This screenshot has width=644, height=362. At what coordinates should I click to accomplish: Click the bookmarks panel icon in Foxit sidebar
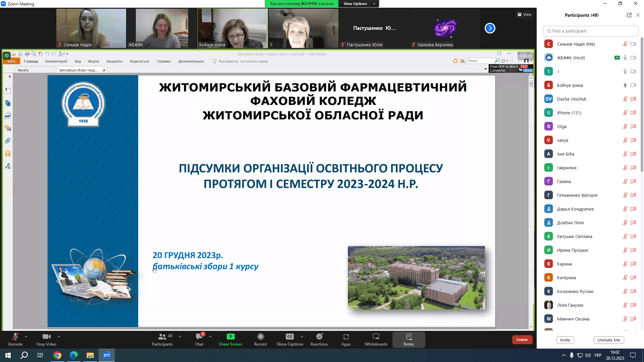pos(8,91)
